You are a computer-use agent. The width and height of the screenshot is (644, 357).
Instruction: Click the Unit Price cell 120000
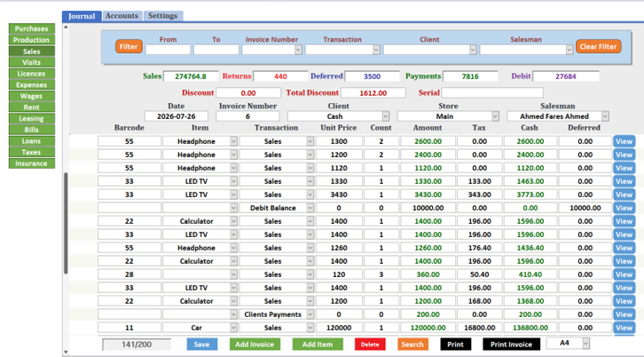[339, 328]
